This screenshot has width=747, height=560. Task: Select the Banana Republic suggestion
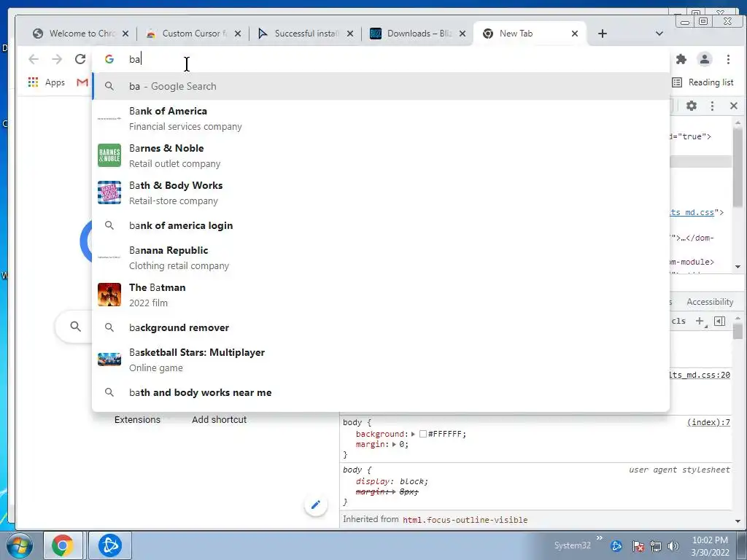381,257
